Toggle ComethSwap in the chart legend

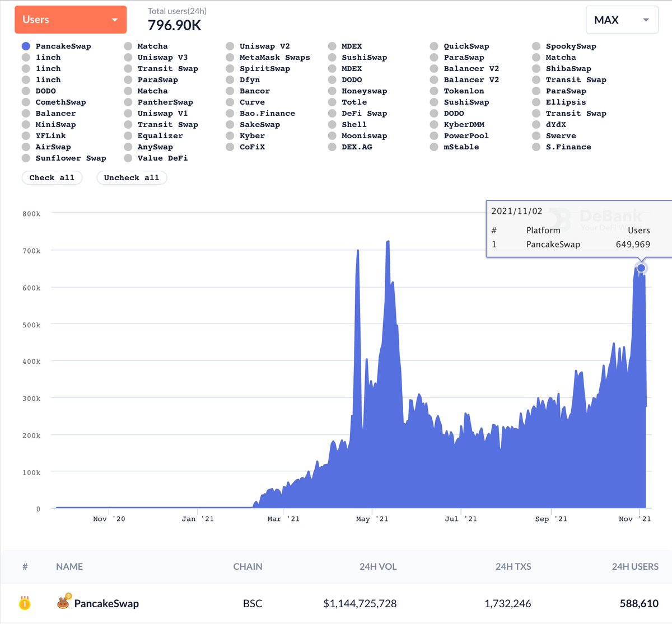coord(54,102)
